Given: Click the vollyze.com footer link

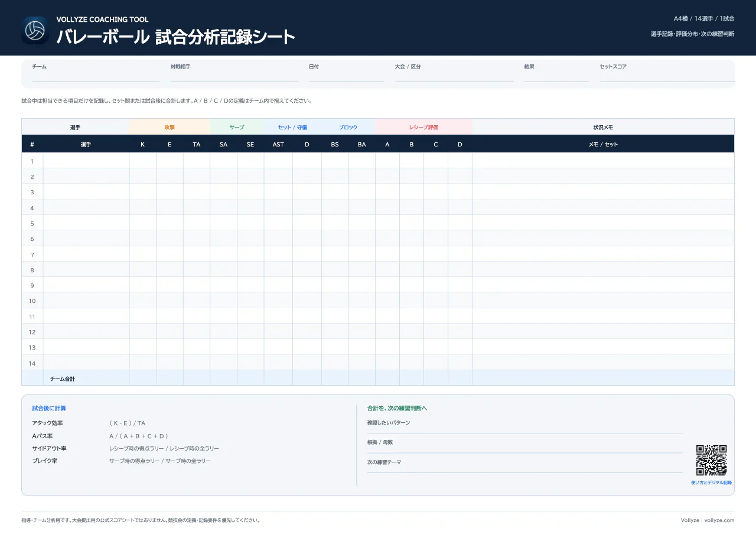Looking at the screenshot, I should [x=719, y=520].
